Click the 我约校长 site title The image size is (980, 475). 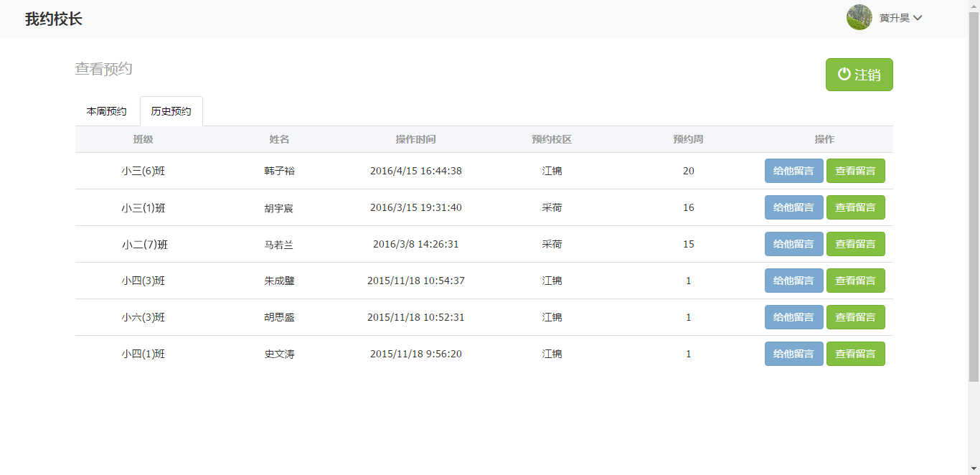[54, 19]
